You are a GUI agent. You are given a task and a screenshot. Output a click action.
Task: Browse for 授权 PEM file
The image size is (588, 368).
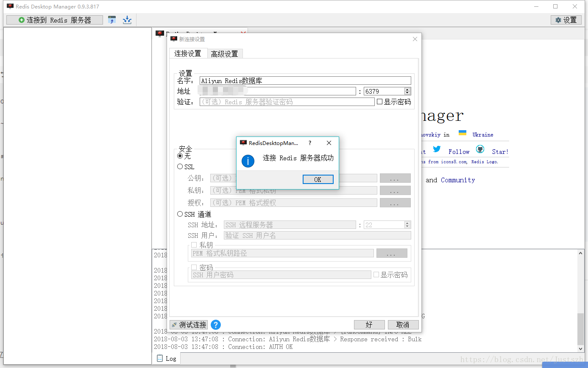[x=395, y=203]
